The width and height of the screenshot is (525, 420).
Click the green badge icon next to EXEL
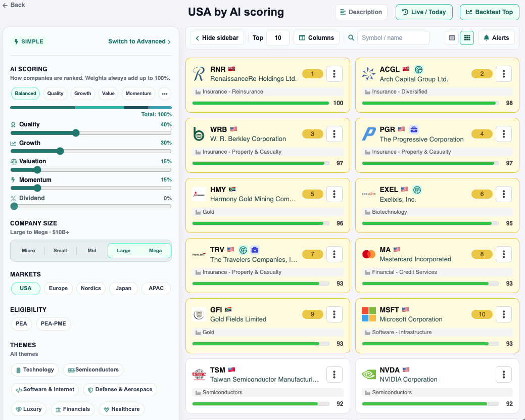click(x=417, y=190)
